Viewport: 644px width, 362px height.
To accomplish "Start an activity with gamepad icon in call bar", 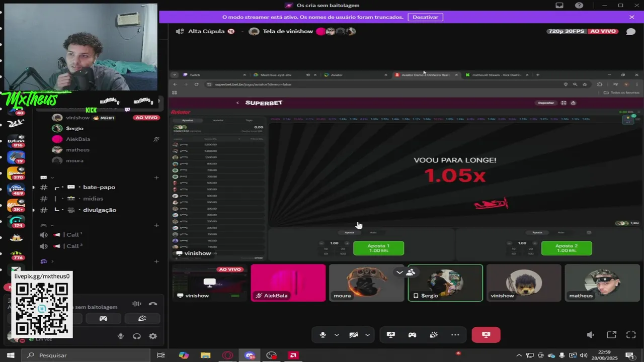I will (412, 335).
